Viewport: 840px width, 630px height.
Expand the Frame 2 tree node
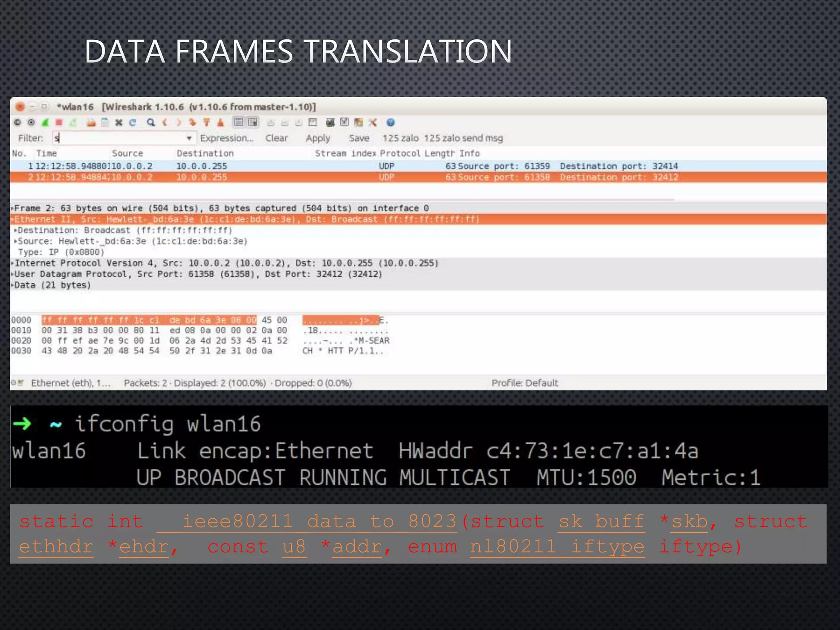[12, 208]
